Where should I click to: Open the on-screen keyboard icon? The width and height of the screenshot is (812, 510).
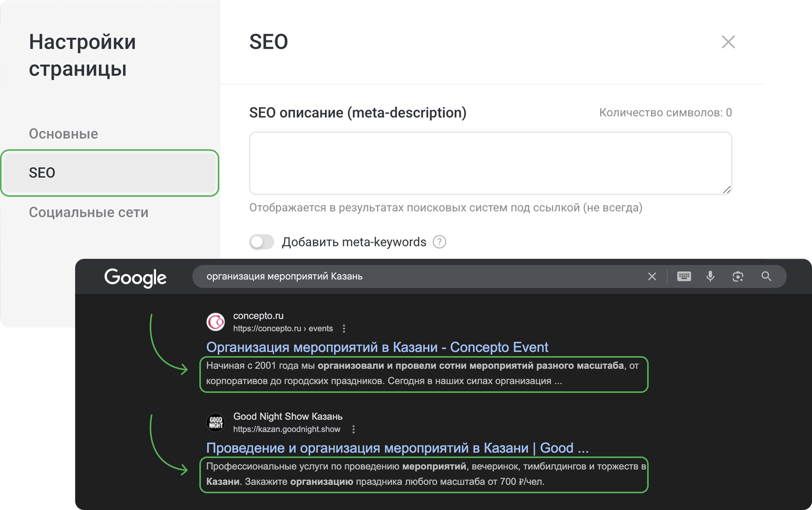point(684,276)
